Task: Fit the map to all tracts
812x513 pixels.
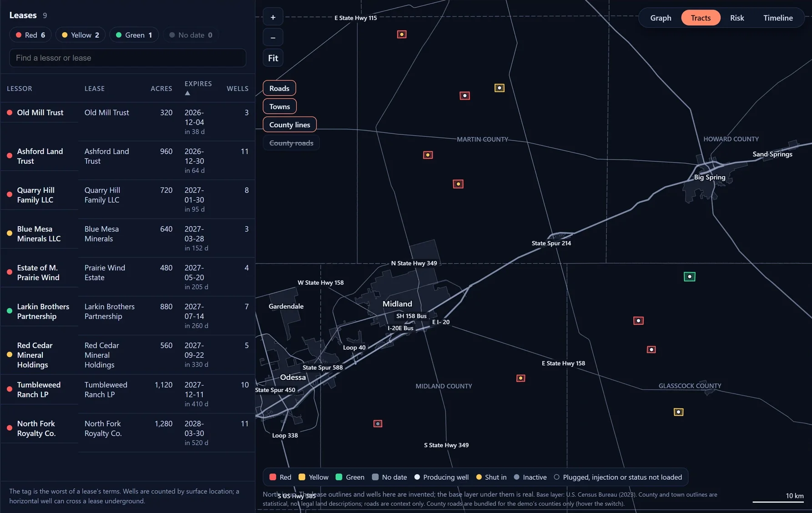Action: 273,58
